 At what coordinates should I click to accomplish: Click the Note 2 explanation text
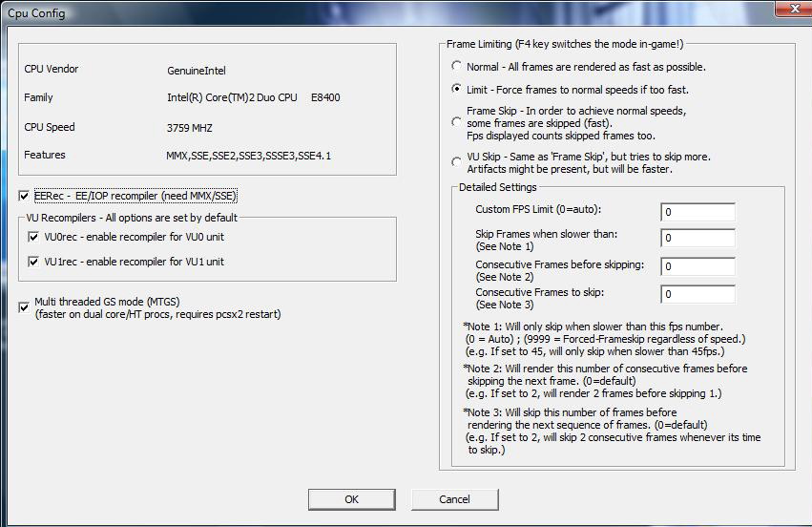pos(605,381)
